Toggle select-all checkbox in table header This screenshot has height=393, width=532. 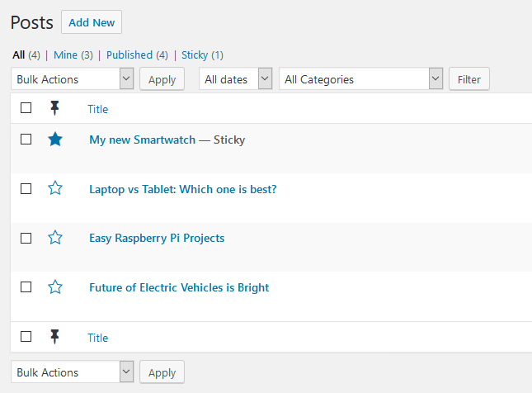point(26,108)
